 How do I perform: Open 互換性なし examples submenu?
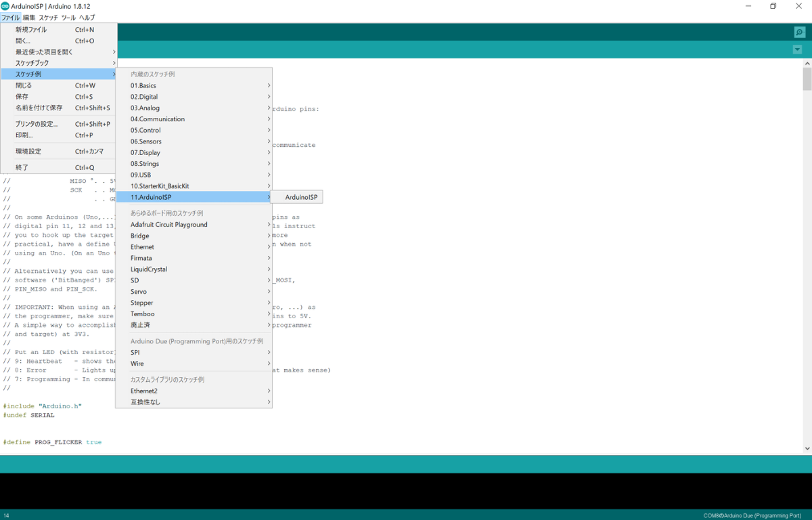click(194, 402)
